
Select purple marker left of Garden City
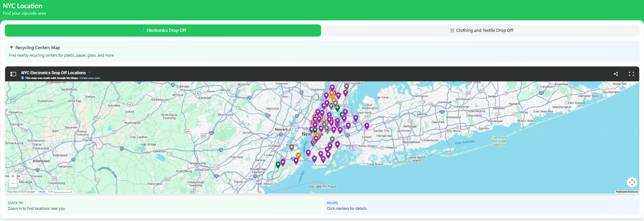367,126
